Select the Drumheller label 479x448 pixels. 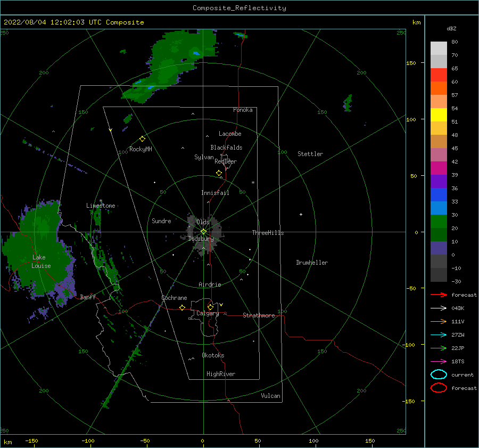[312, 263]
